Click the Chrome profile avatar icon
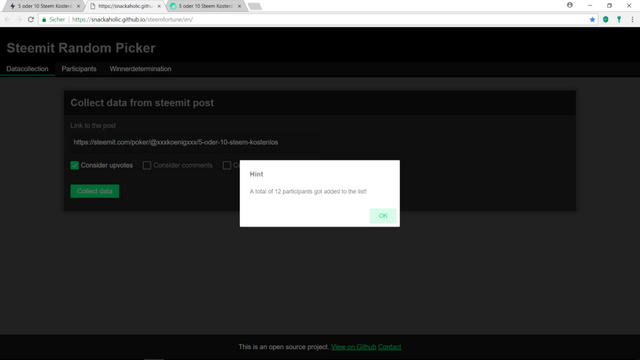This screenshot has width=640, height=360. tap(570, 5)
